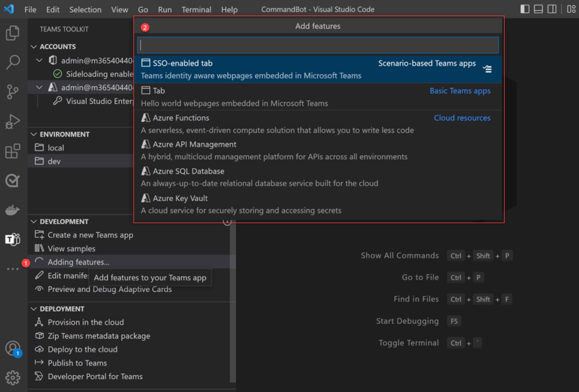Click the Add features search input box
The height and width of the screenshot is (392, 579).
click(318, 45)
